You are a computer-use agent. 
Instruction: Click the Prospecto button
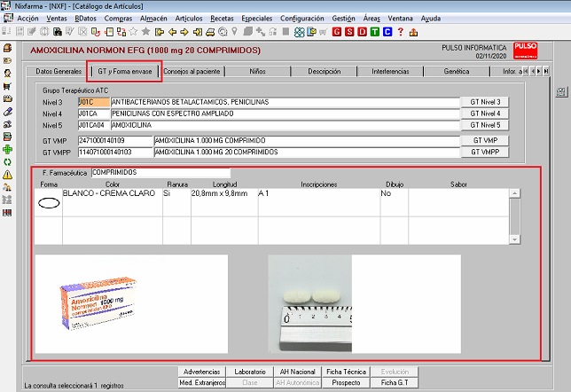coord(346,382)
